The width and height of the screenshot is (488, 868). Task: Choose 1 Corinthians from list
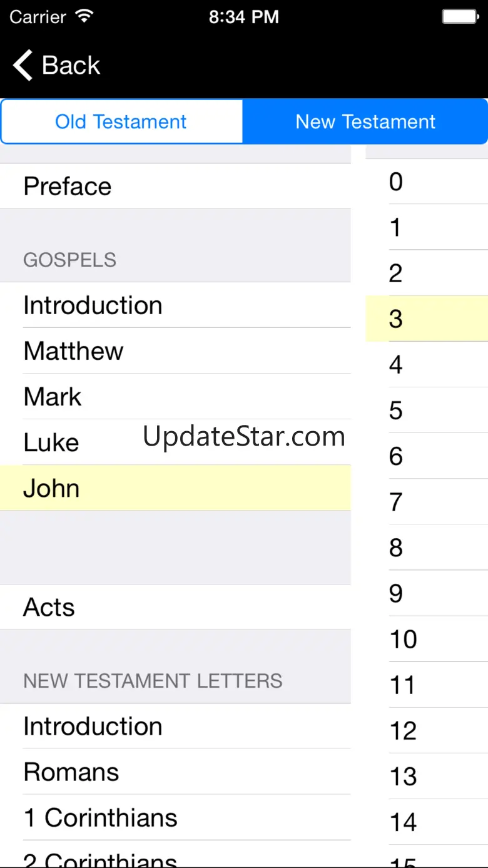pyautogui.click(x=175, y=818)
